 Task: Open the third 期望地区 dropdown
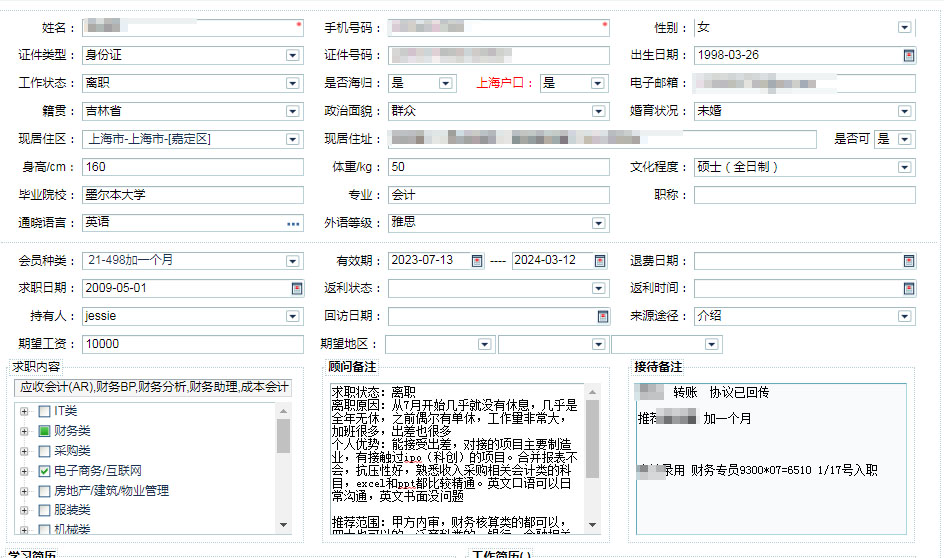[x=712, y=344]
